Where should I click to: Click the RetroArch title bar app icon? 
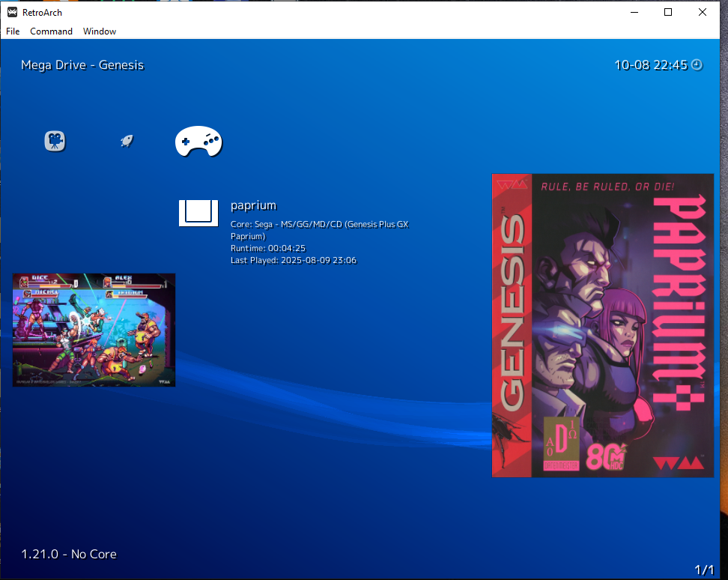pyautogui.click(x=12, y=12)
